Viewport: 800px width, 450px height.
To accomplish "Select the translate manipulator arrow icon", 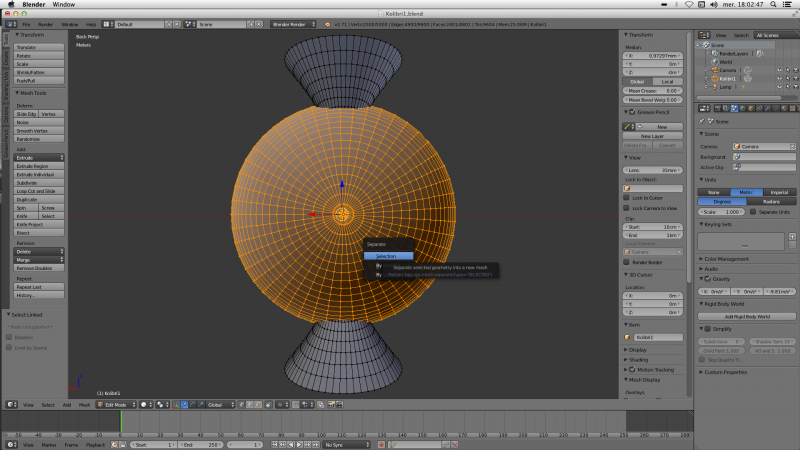I will click(185, 405).
